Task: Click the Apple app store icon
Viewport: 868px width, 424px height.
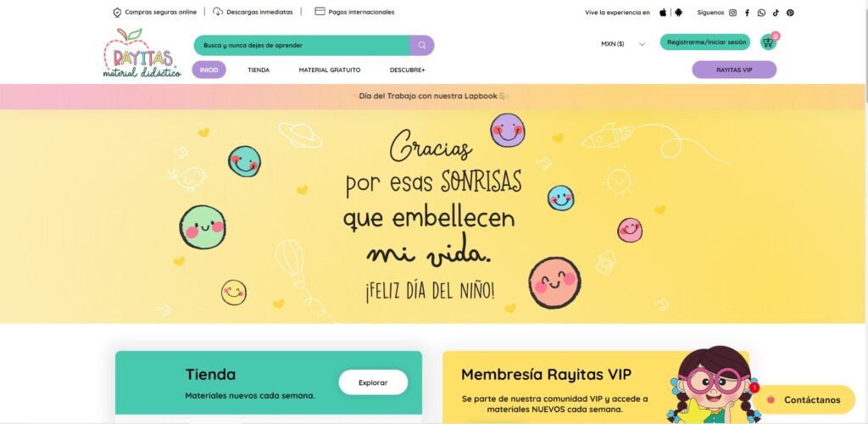Action: pyautogui.click(x=663, y=12)
